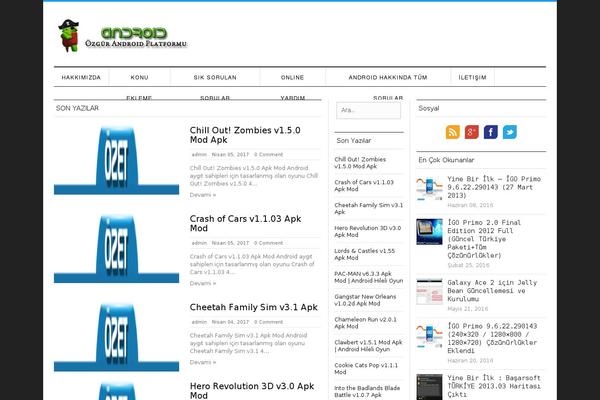Open the KONU EKLEME menu item
600x400 pixels.
(x=139, y=77)
